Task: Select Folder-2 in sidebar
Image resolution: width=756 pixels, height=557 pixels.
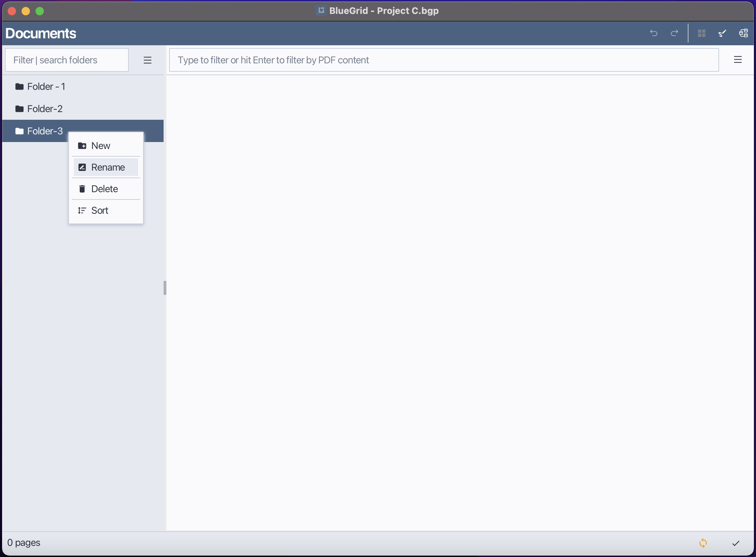Action: coord(45,109)
